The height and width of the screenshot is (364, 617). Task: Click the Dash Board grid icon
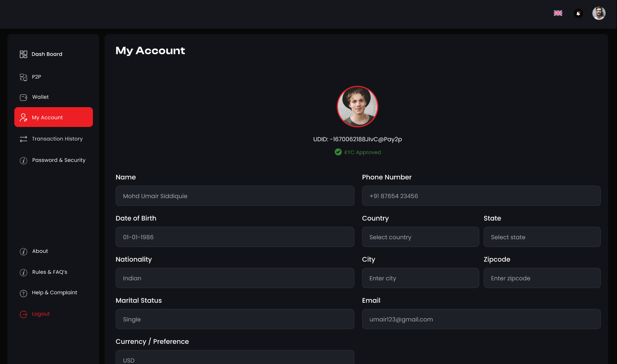[x=24, y=54]
